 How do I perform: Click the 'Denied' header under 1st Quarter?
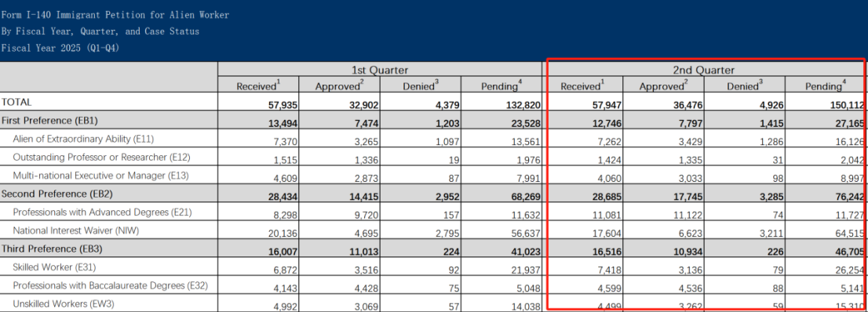click(420, 85)
